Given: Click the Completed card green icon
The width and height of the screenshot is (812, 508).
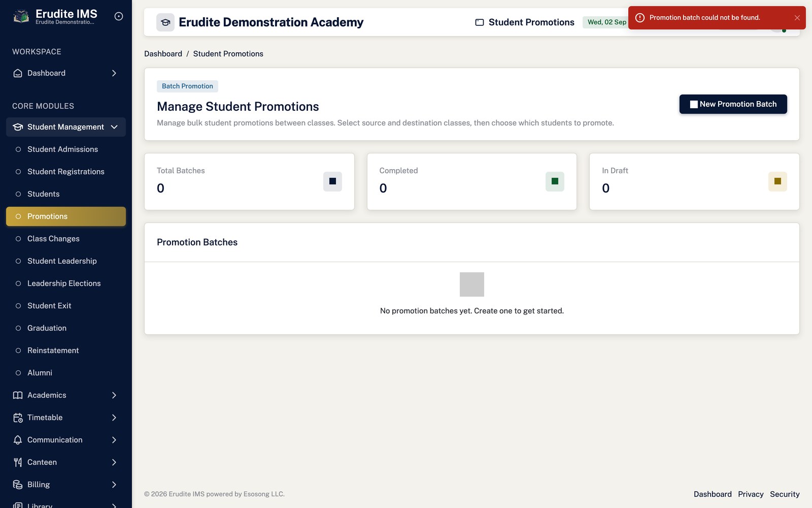Looking at the screenshot, I should coord(555,181).
